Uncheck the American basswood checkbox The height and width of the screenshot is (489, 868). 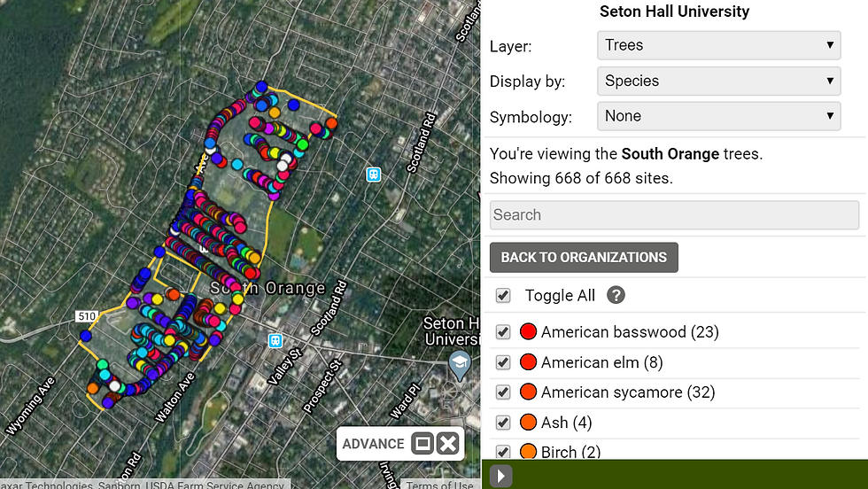pyautogui.click(x=503, y=331)
